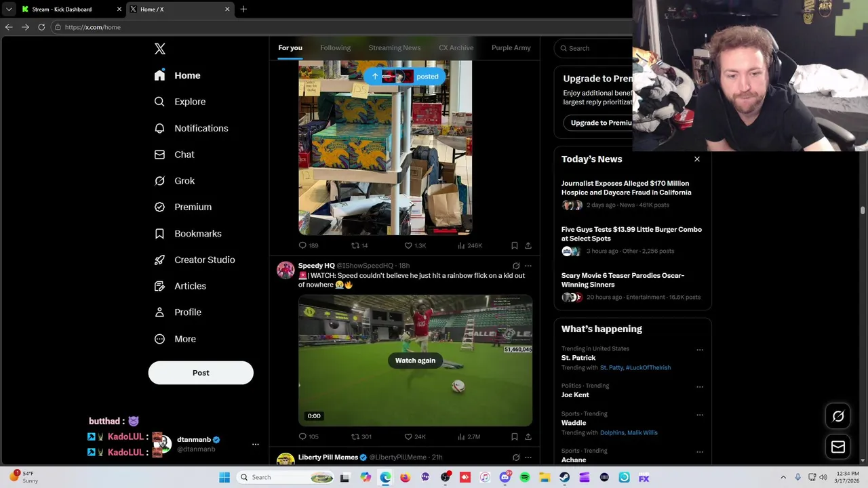Open a new browser tab

pos(243,9)
